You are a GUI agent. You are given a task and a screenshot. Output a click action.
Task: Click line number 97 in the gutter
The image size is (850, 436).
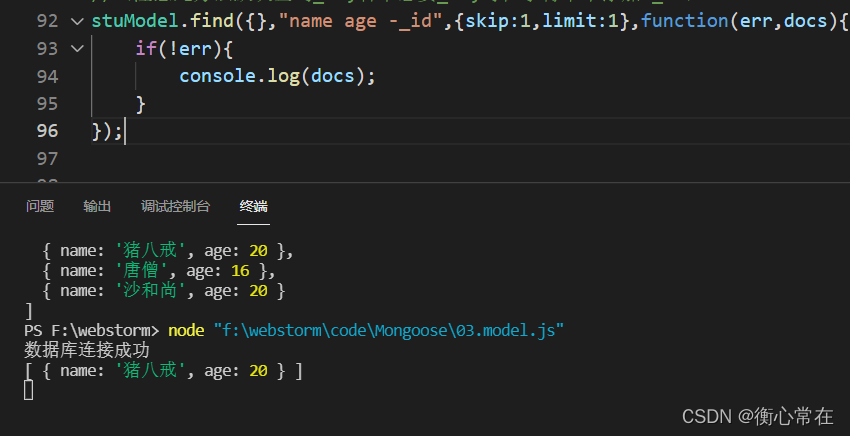tap(47, 158)
